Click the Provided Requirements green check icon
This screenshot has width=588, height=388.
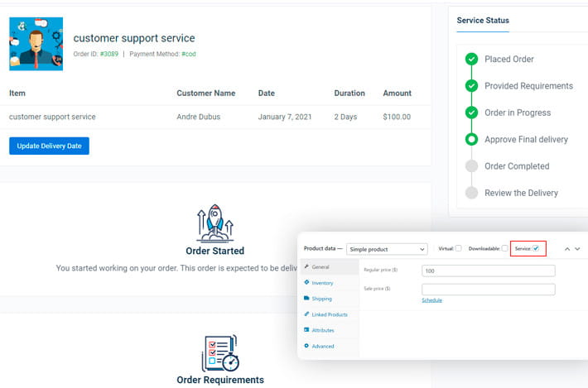coord(471,86)
